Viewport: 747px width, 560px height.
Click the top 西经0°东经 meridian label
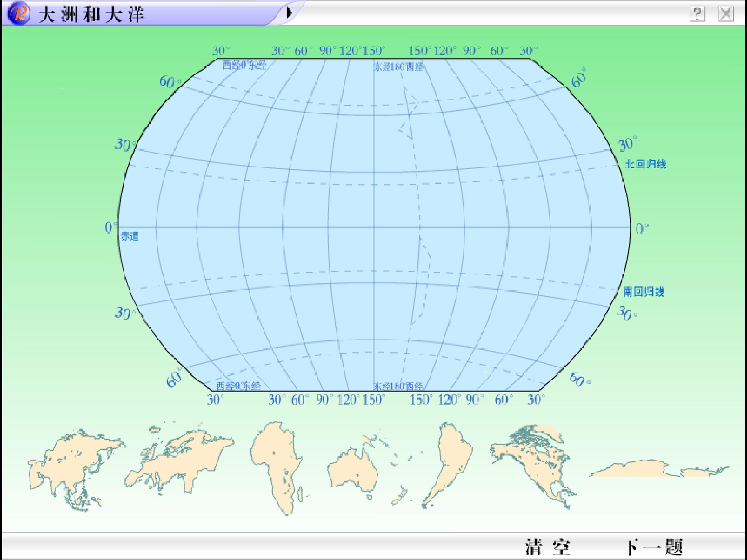(244, 65)
